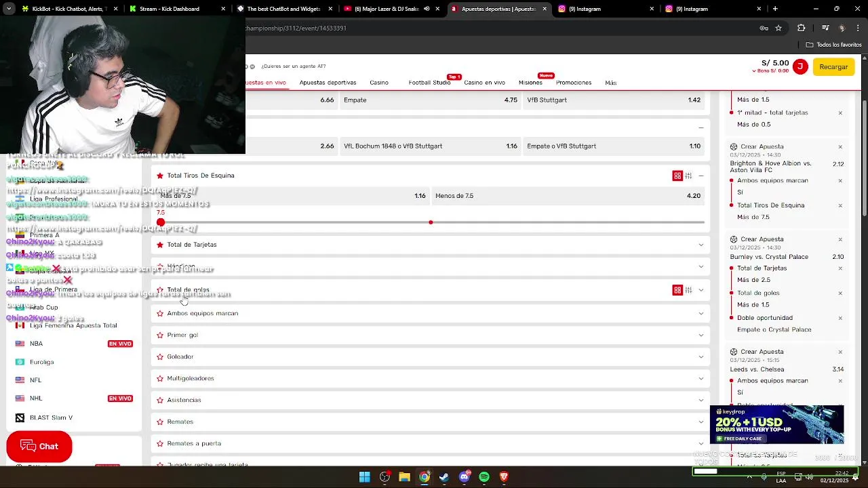This screenshot has height=488, width=868.
Task: Open the Misiones menu item
Action: pyautogui.click(x=530, y=83)
